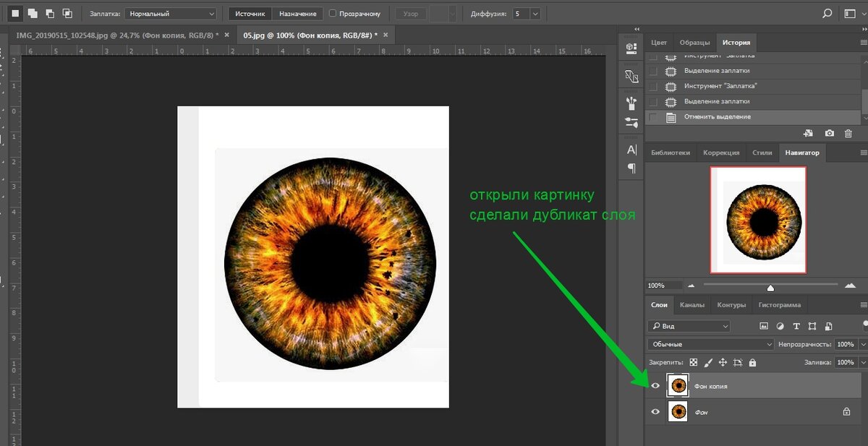The image size is (868, 446).
Task: Open the Character panel icon
Action: point(631,150)
